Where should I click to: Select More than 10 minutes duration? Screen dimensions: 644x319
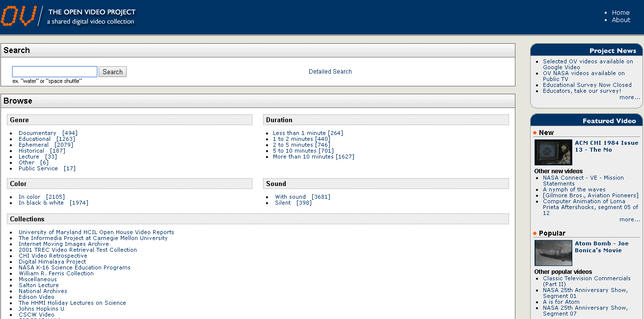coord(303,157)
